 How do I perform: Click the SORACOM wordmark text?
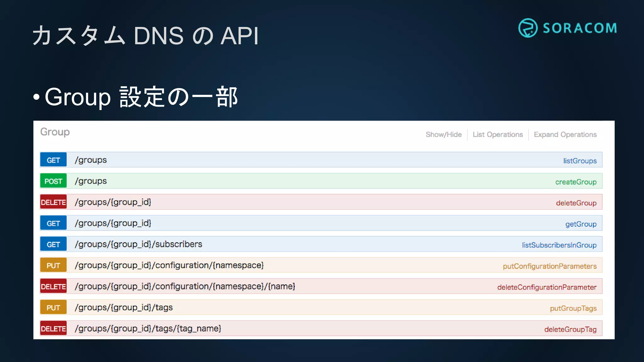click(580, 28)
